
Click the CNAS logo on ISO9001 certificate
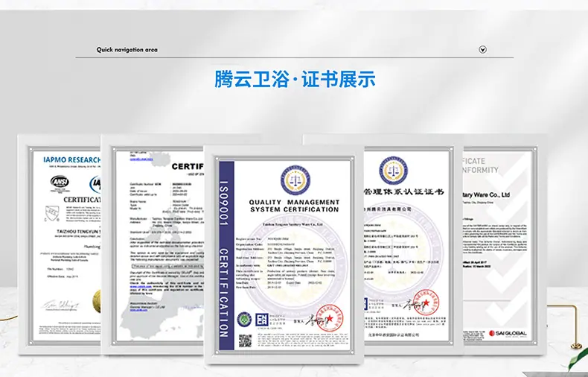pos(261,320)
